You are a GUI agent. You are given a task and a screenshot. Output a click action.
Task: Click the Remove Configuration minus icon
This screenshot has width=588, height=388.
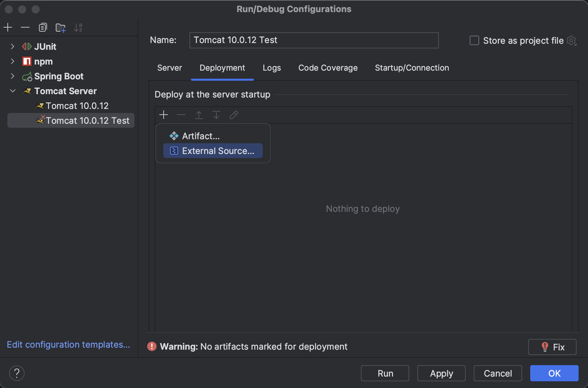coord(25,27)
